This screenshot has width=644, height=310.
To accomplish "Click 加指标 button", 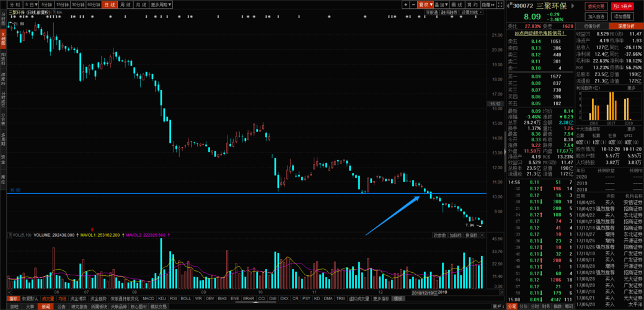I will click(456, 235).
